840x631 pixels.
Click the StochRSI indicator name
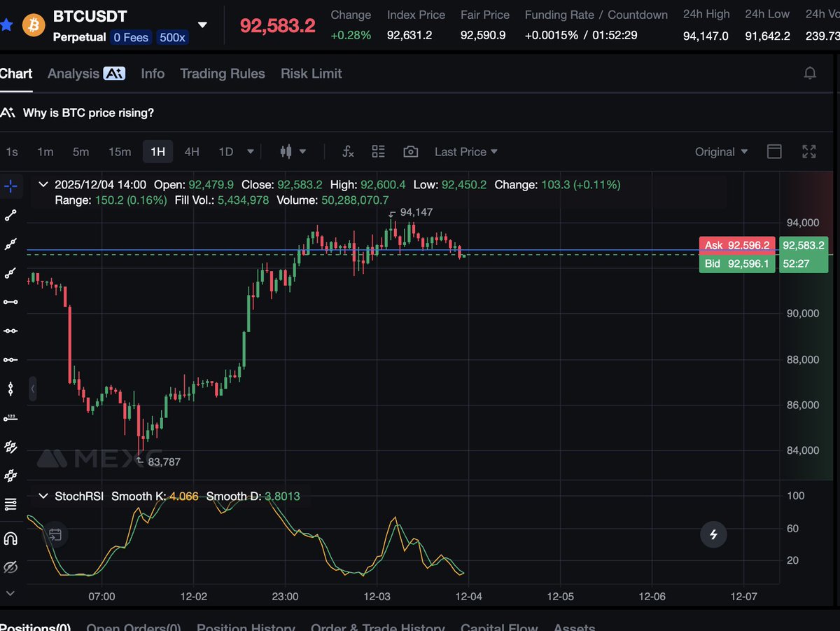point(79,496)
